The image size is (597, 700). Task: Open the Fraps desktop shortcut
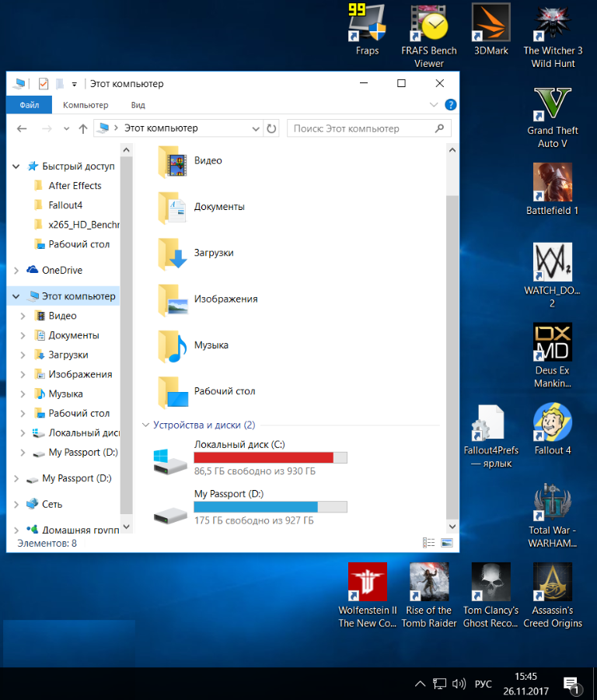pyautogui.click(x=367, y=30)
